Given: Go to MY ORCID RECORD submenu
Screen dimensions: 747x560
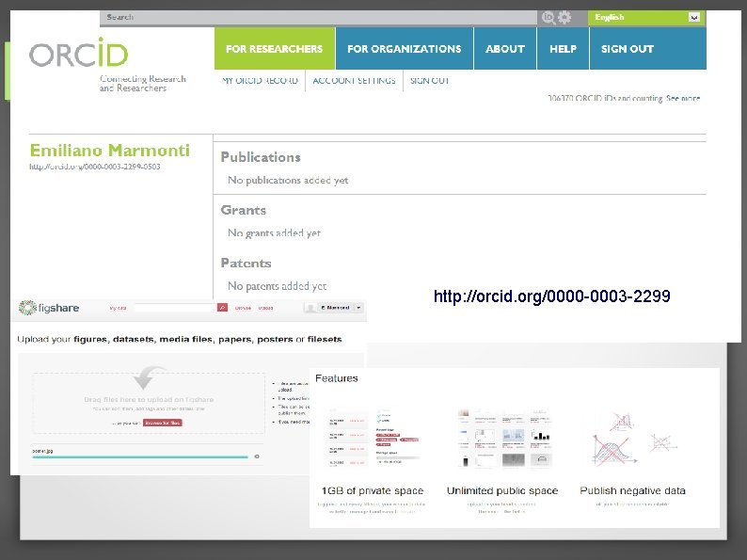Looking at the screenshot, I should pyautogui.click(x=260, y=81).
